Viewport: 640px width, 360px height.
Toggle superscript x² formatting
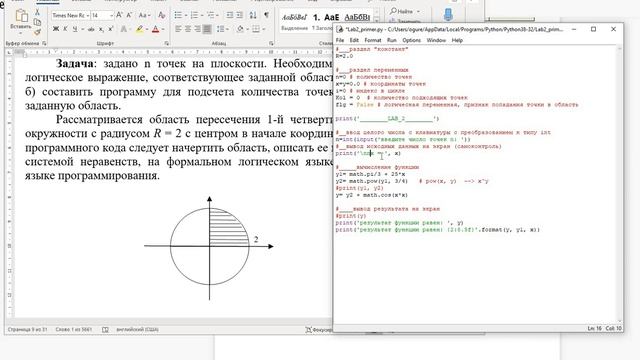tap(111, 29)
